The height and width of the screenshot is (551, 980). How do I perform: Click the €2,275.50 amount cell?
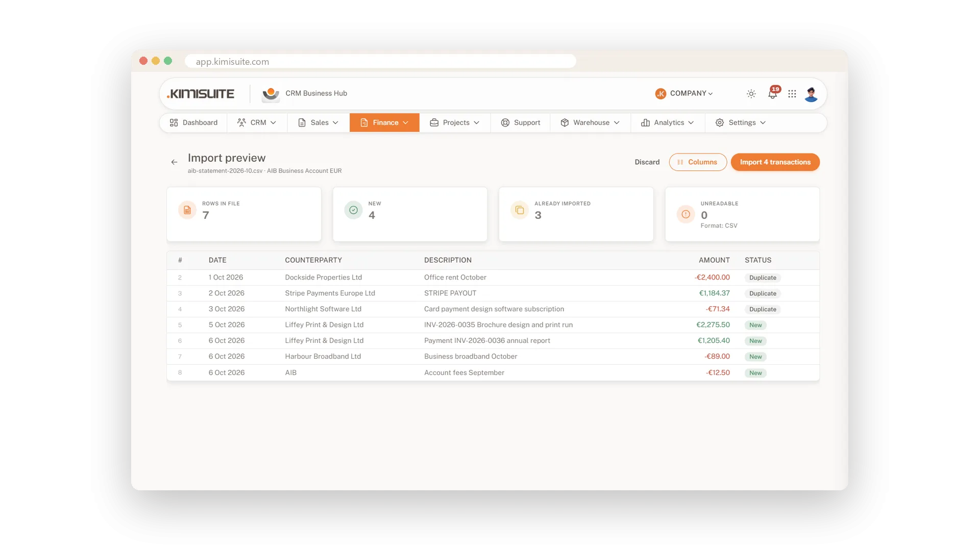tap(713, 325)
